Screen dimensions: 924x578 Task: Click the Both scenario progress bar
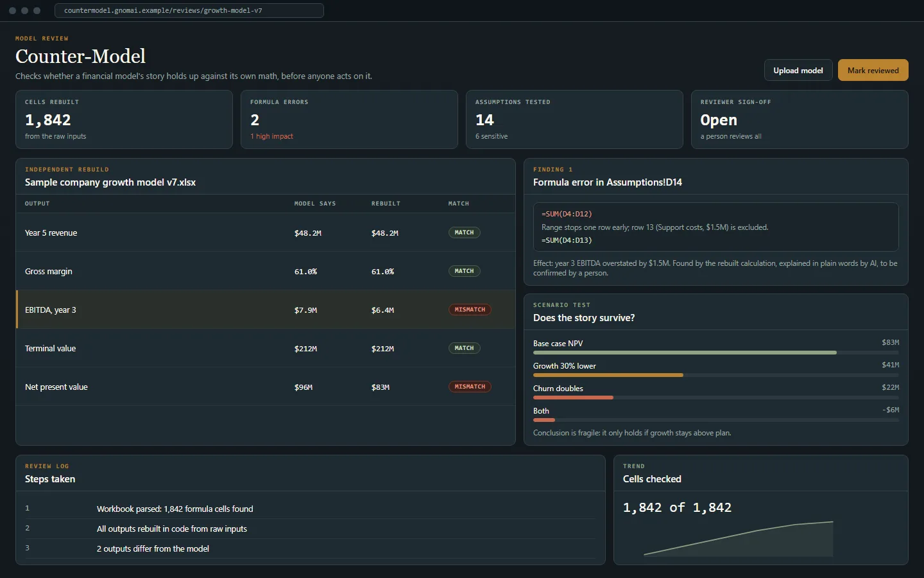coord(716,420)
